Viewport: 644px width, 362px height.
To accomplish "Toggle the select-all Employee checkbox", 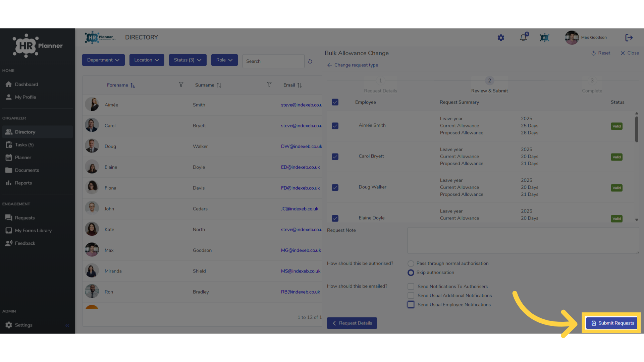I will click(x=335, y=102).
